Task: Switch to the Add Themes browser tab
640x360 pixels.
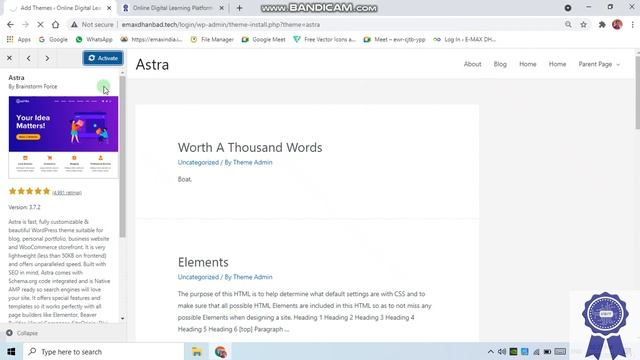Action: [x=60, y=8]
